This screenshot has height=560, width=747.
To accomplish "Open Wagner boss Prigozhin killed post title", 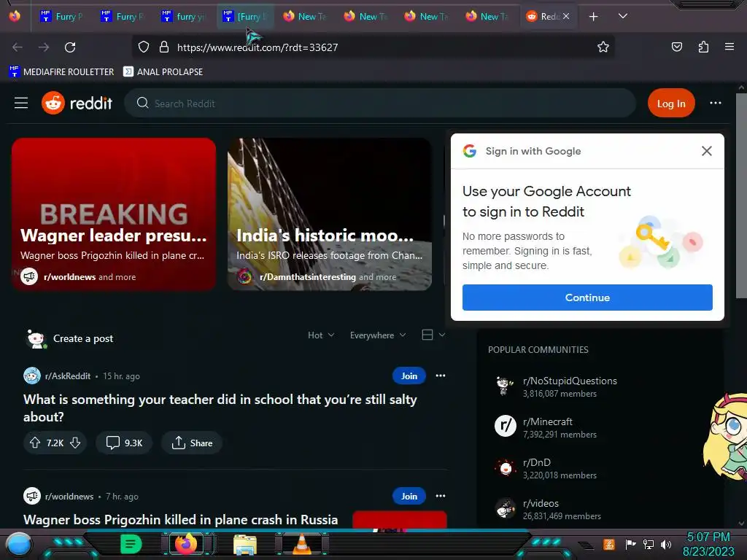I will [x=181, y=519].
